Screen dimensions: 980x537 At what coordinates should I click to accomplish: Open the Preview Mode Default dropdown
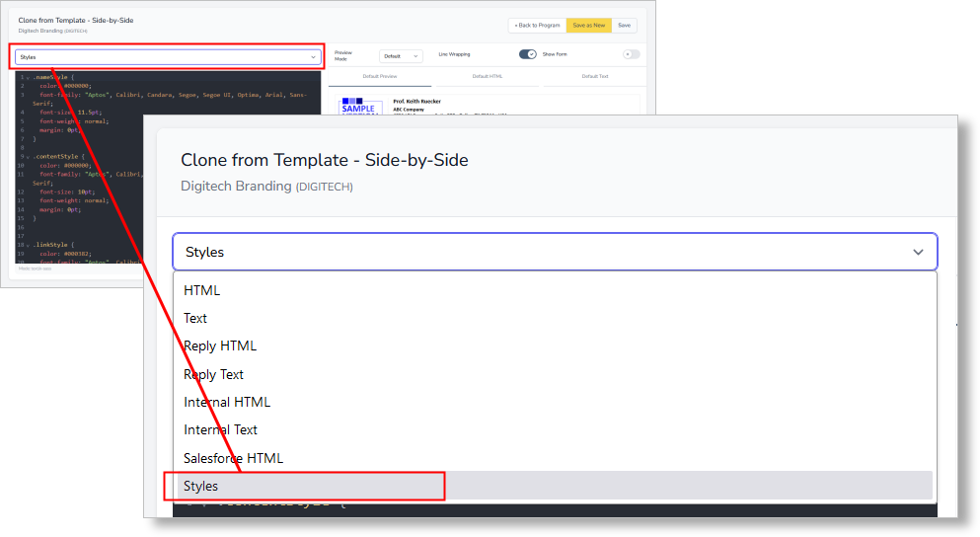click(401, 56)
